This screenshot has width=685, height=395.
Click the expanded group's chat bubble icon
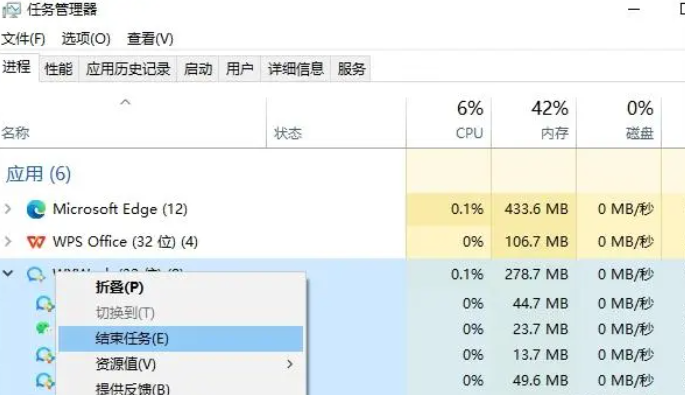click(x=36, y=275)
